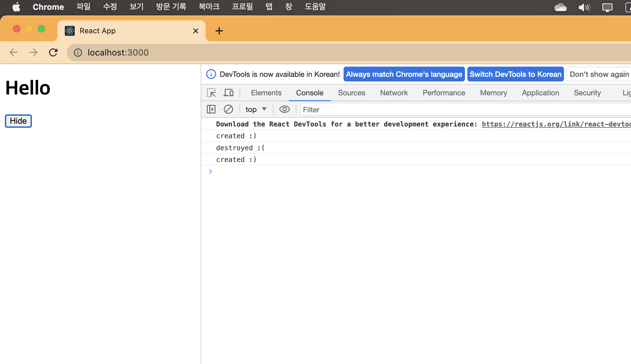Click the console Filter input field
Screen dimensions: 631x364
point(463,110)
